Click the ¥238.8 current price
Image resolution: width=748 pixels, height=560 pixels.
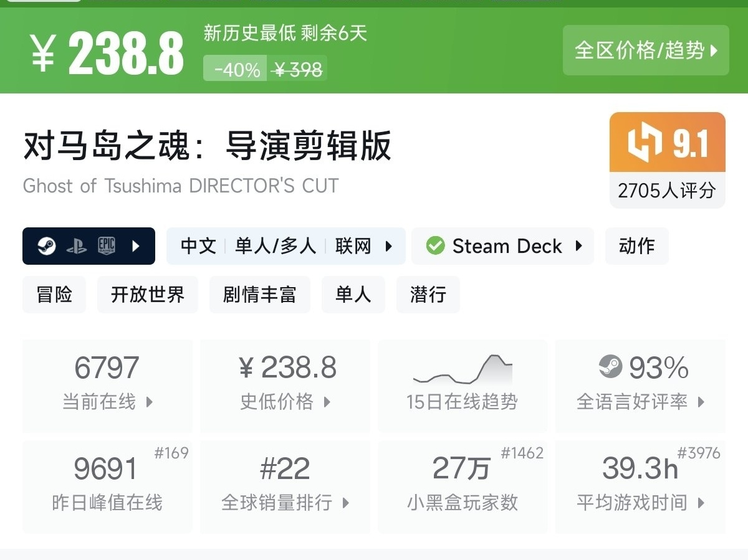coord(107,54)
